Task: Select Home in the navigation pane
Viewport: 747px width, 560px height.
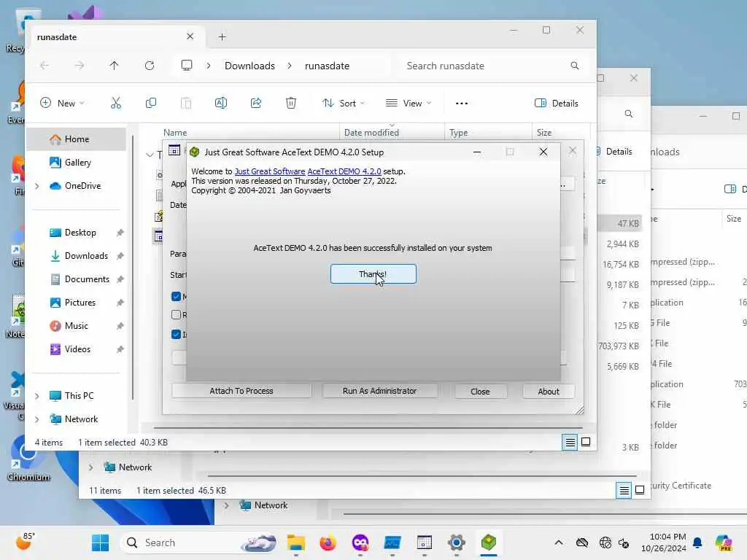Action: 76,139
